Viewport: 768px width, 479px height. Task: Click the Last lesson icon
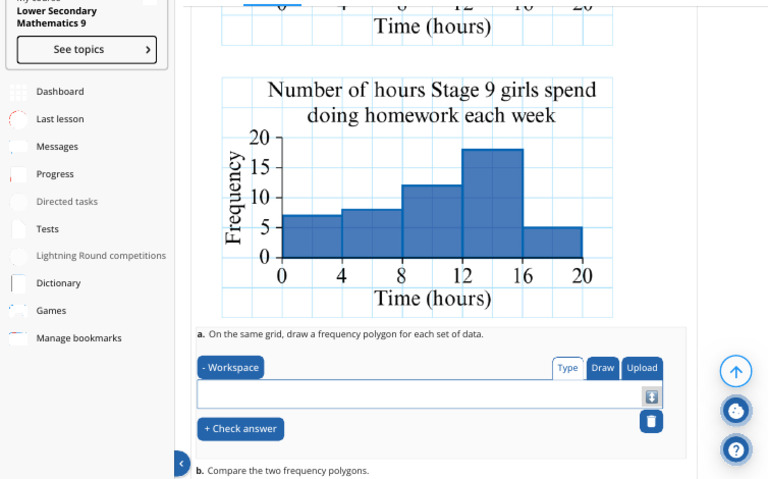18,119
